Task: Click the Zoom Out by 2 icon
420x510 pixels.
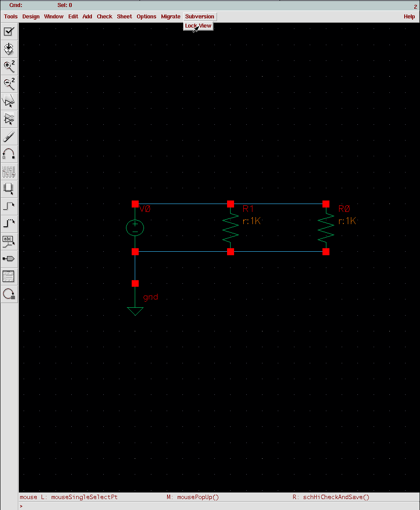Action: (x=9, y=84)
